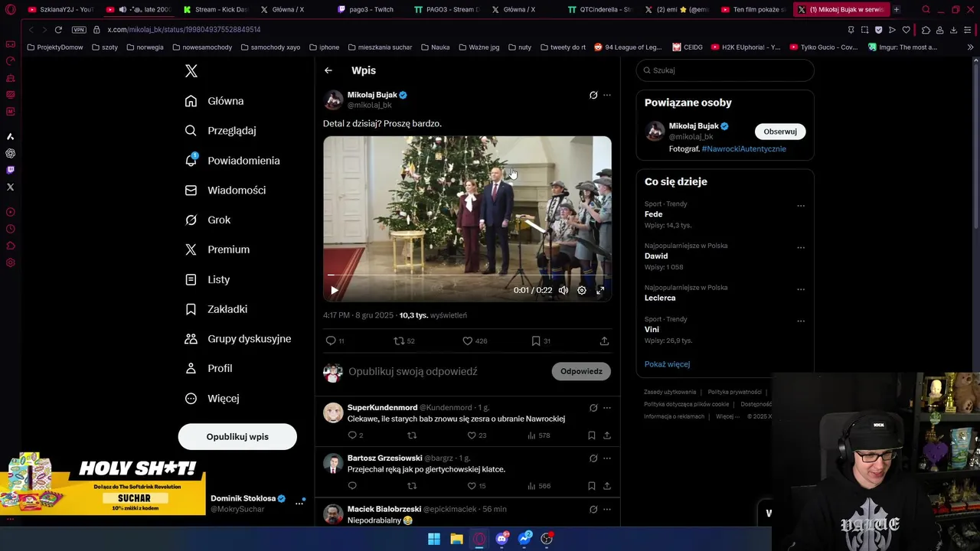Open Grupy dyskusyjne communities
This screenshot has width=980, height=551.
(238, 338)
